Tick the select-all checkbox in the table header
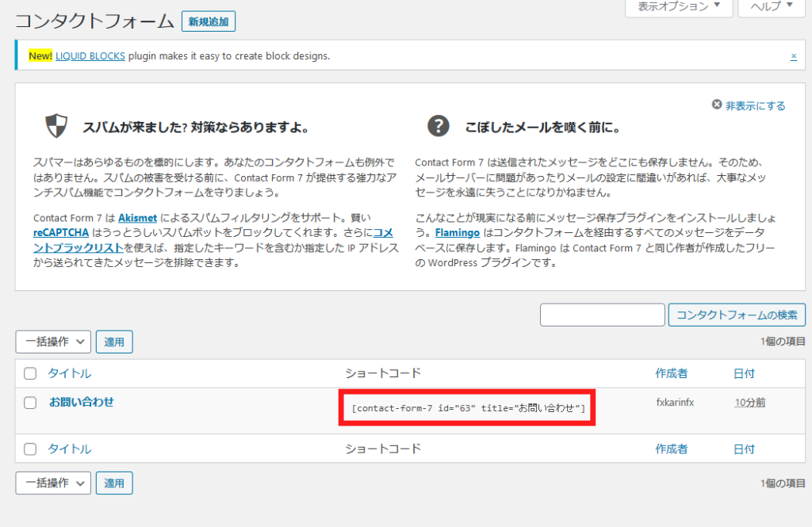The image size is (812, 527). [x=30, y=373]
